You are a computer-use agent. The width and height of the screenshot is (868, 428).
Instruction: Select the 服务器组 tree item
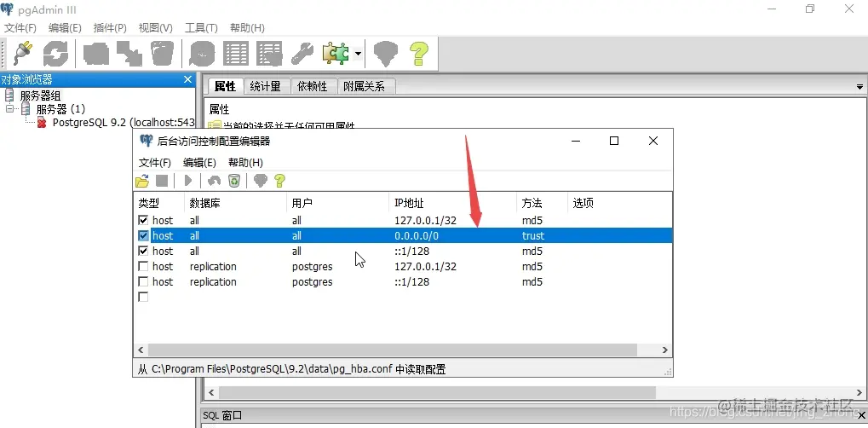click(40, 95)
